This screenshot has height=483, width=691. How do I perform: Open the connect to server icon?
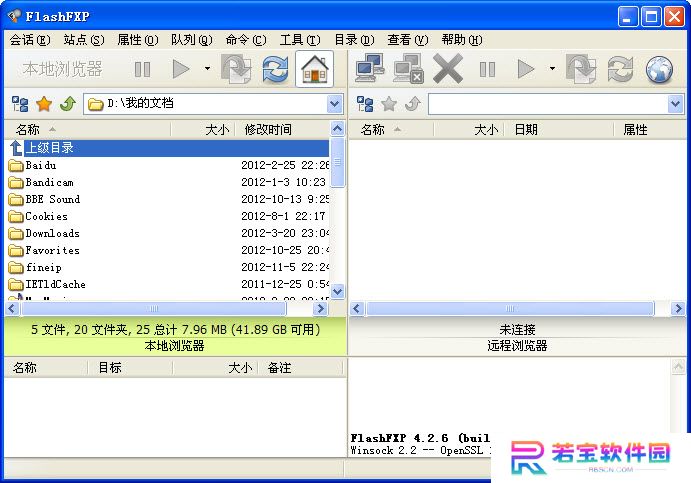tap(369, 68)
